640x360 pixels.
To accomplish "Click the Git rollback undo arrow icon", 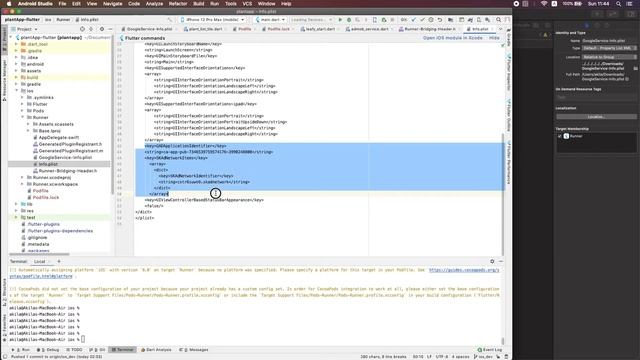I will click(x=440, y=20).
